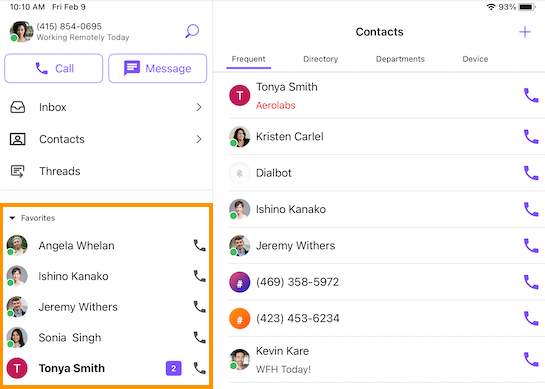Call Ishino Kanako from Favorites
Image resolution: width=545 pixels, height=389 pixels.
point(200,276)
